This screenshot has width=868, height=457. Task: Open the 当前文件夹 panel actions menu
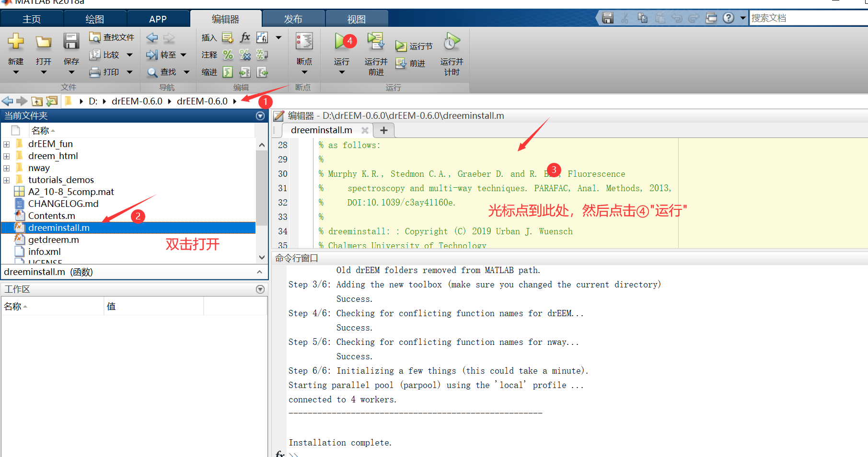point(260,116)
